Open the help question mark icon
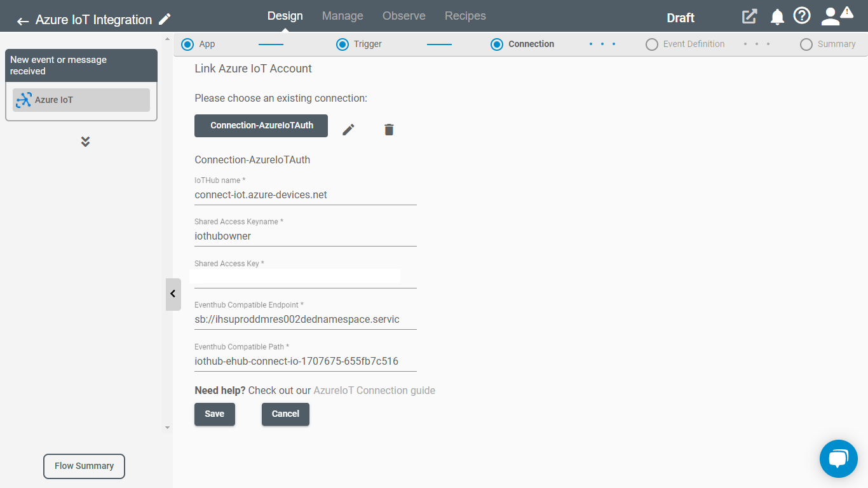 pyautogui.click(x=802, y=16)
